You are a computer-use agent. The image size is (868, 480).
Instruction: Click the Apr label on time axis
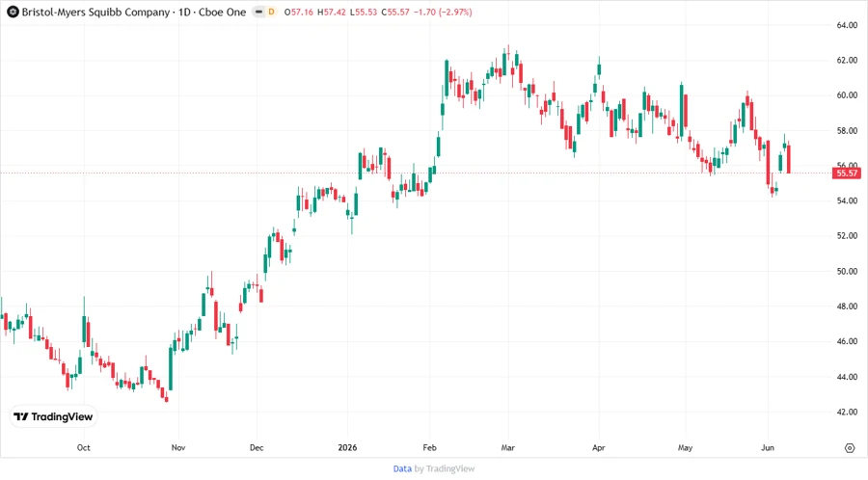click(x=598, y=447)
